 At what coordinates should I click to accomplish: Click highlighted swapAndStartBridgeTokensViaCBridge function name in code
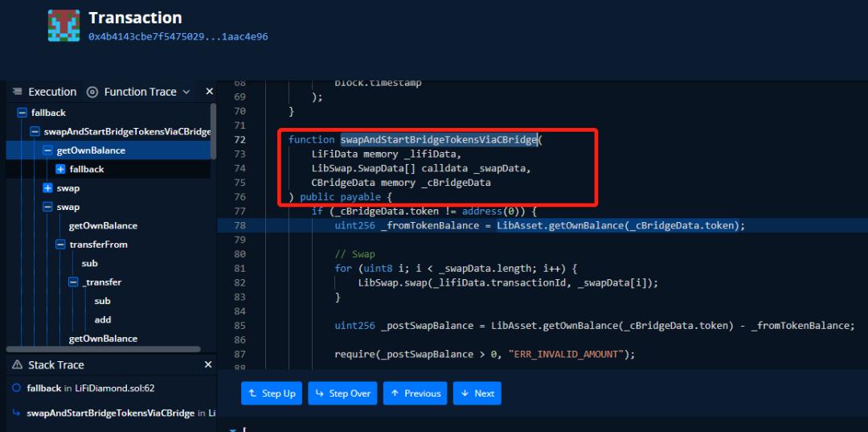[x=439, y=140]
